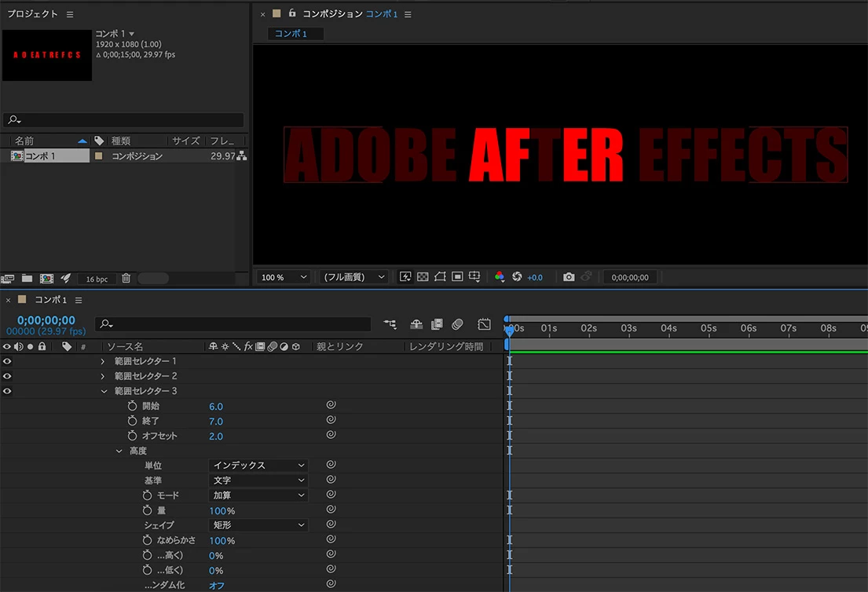This screenshot has height=592, width=868.
Task: Click the なめらかさ value 100%
Action: click(222, 541)
